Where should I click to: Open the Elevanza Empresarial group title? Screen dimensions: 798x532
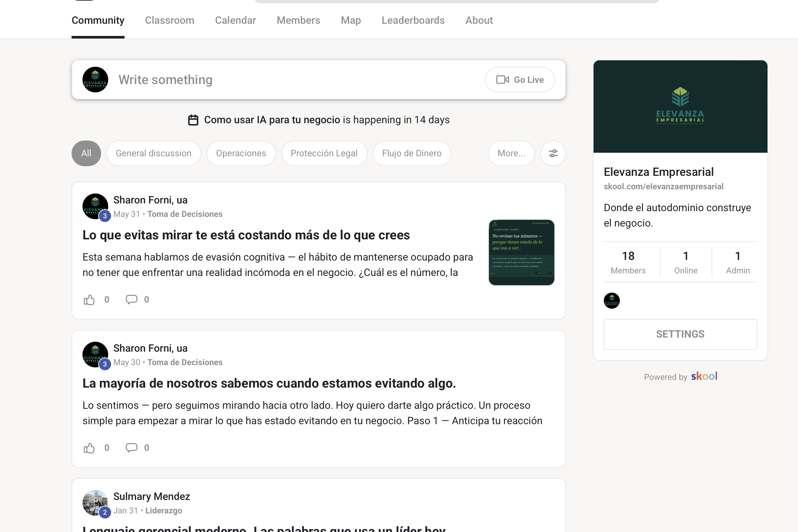[658, 172]
